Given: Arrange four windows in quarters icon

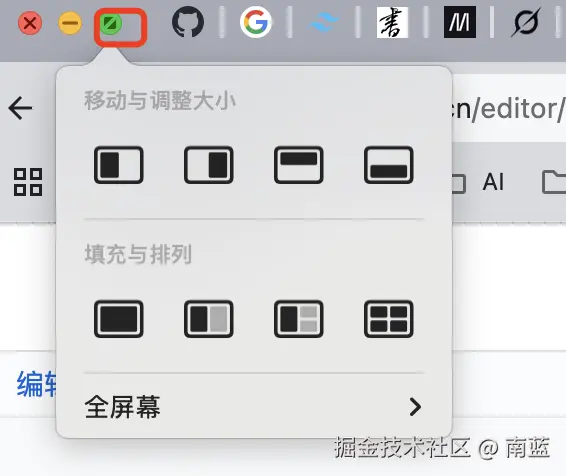Looking at the screenshot, I should pyautogui.click(x=388, y=319).
